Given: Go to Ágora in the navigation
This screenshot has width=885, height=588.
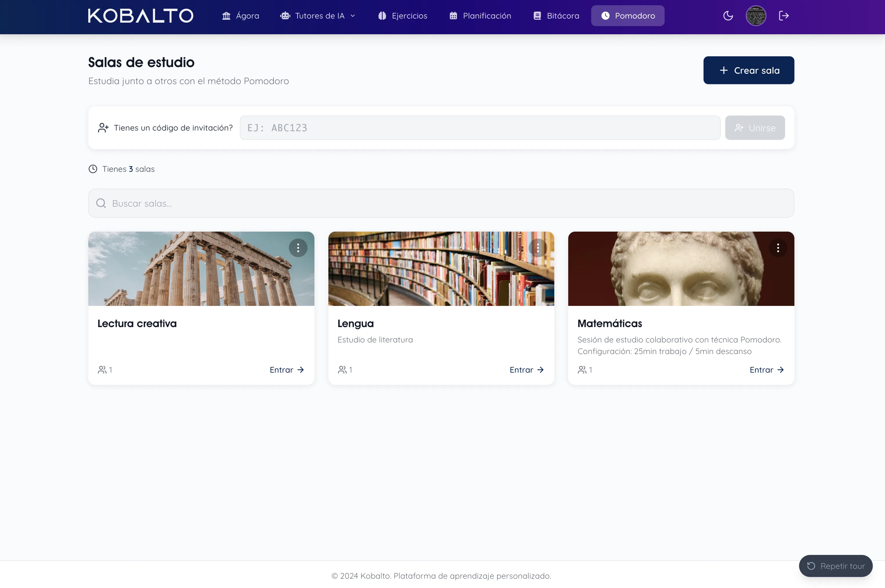Looking at the screenshot, I should tap(240, 16).
